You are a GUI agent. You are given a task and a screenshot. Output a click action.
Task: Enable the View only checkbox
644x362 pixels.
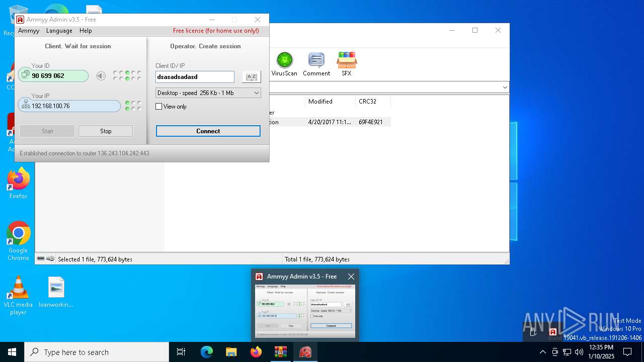tap(159, 107)
